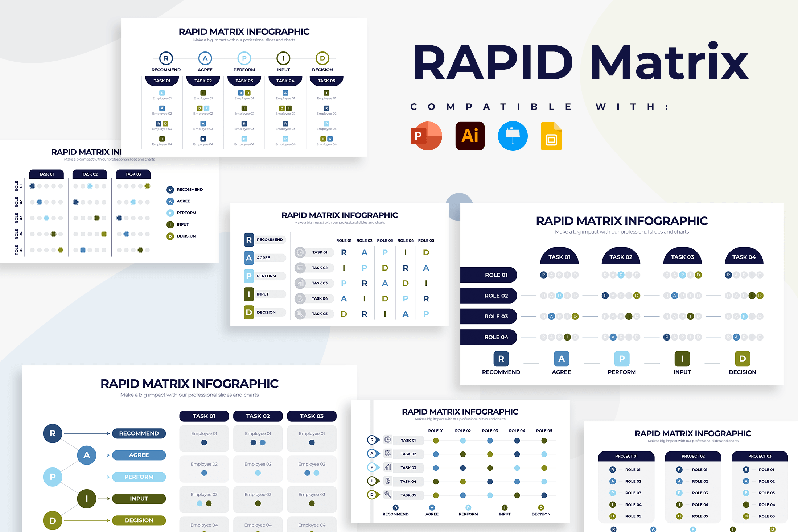Screen dimensions: 798x532
Task: Click the large olive D circle in arrow diagram
Action: (x=53, y=520)
